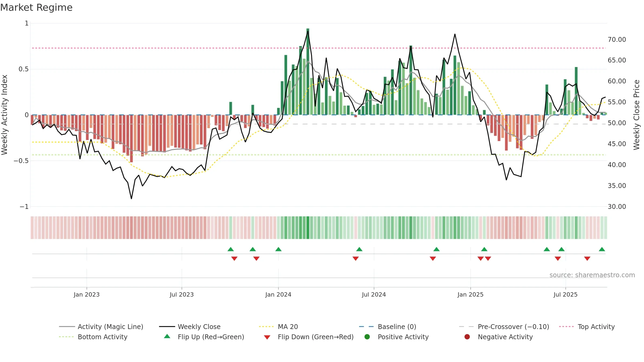Click the Market Regime chart title

pyautogui.click(x=36, y=8)
